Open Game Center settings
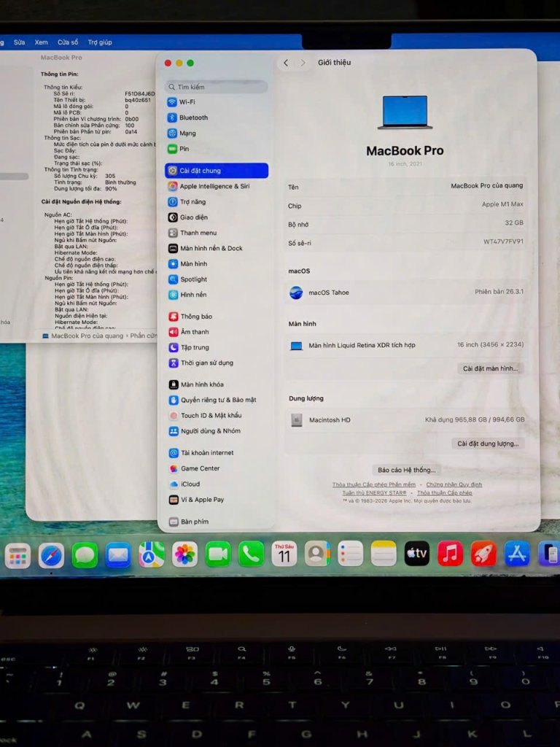Screen dimensions: 560x747 pyautogui.click(x=194, y=469)
